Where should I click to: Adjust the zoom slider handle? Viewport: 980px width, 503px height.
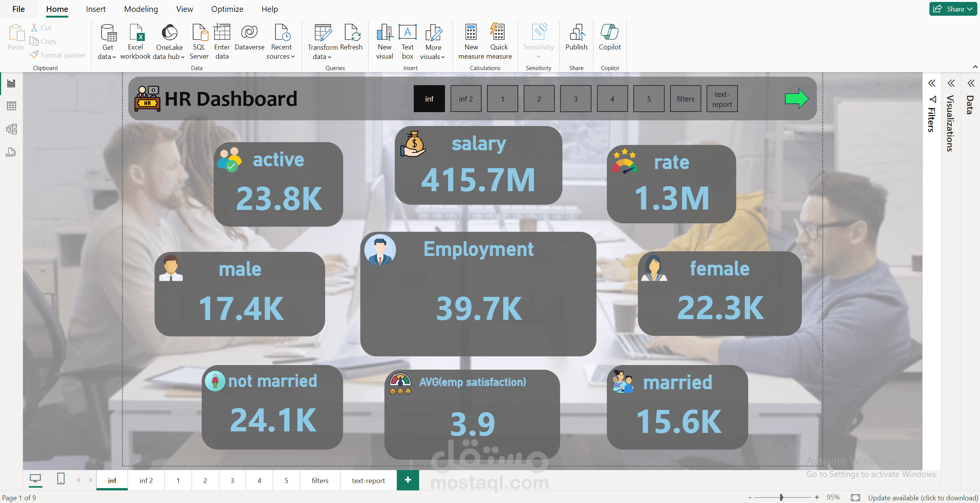coord(781,497)
